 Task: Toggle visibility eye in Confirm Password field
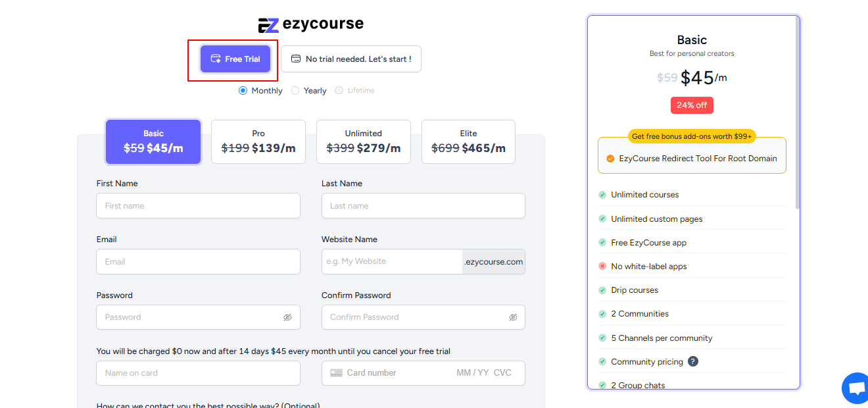[513, 317]
